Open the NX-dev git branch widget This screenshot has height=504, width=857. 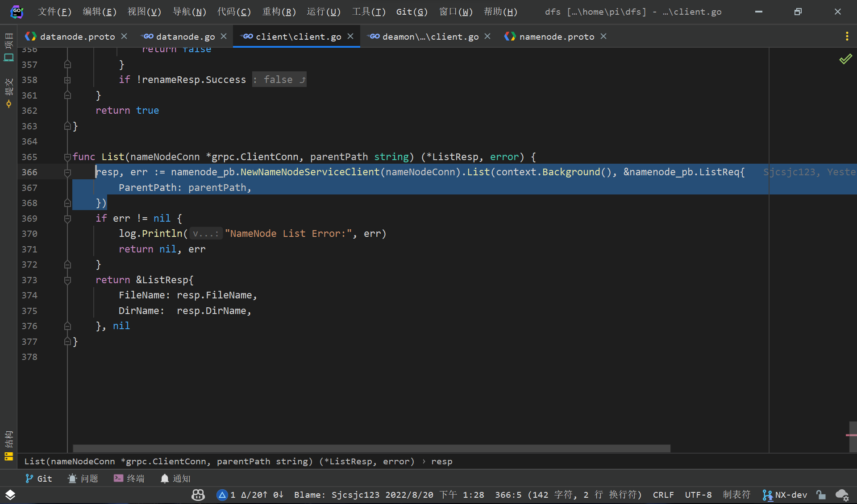[x=785, y=495]
